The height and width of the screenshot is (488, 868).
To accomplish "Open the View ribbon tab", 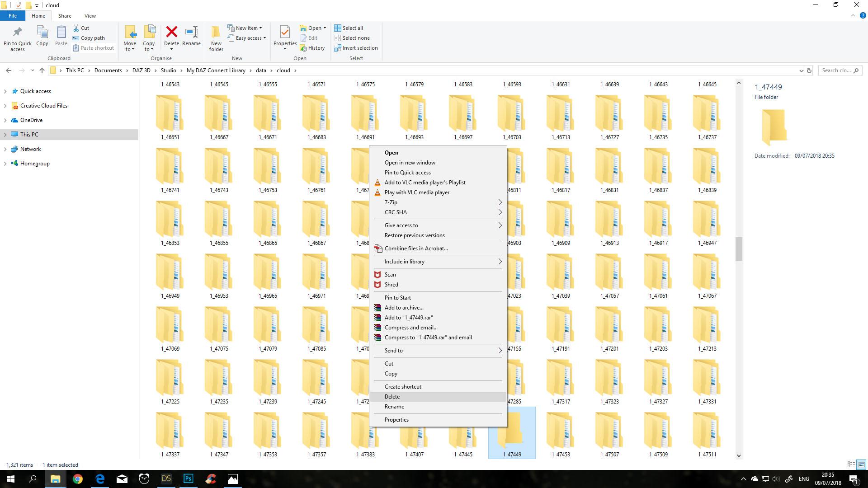I will coord(90,16).
